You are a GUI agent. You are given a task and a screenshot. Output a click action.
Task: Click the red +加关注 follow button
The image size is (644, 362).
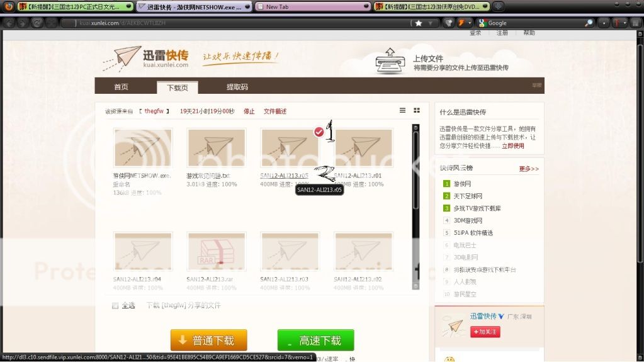coord(485,332)
